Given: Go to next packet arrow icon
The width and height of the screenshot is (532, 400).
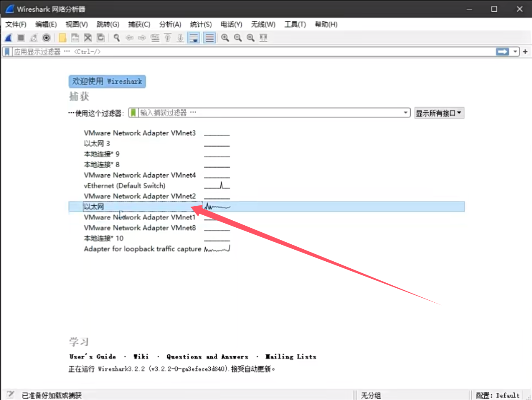Looking at the screenshot, I should (x=142, y=38).
